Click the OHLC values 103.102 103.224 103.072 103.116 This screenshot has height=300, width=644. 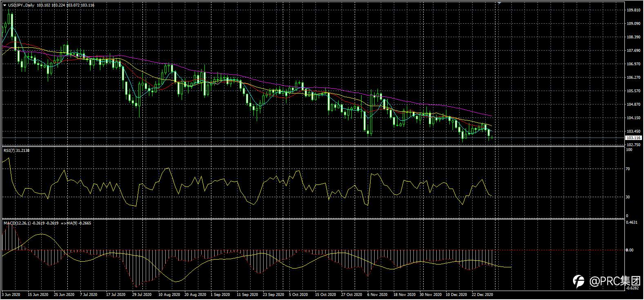(x=65, y=5)
